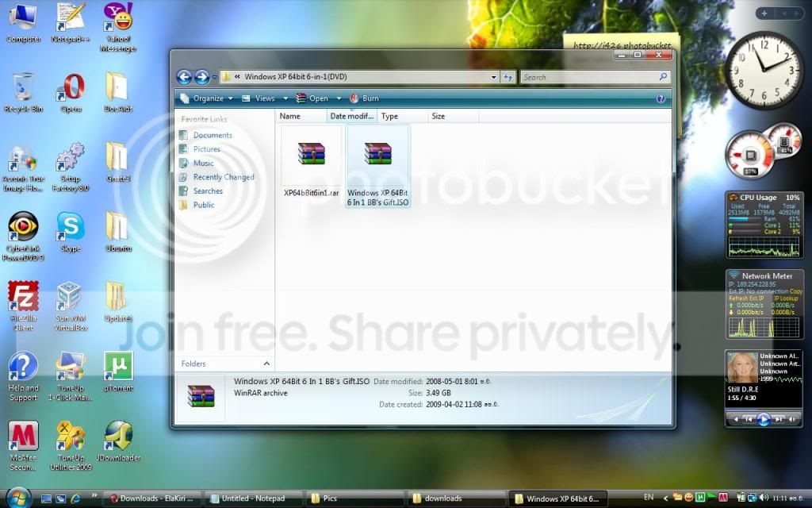
Task: Switch to the downloads taskbar folder
Action: (x=456, y=498)
